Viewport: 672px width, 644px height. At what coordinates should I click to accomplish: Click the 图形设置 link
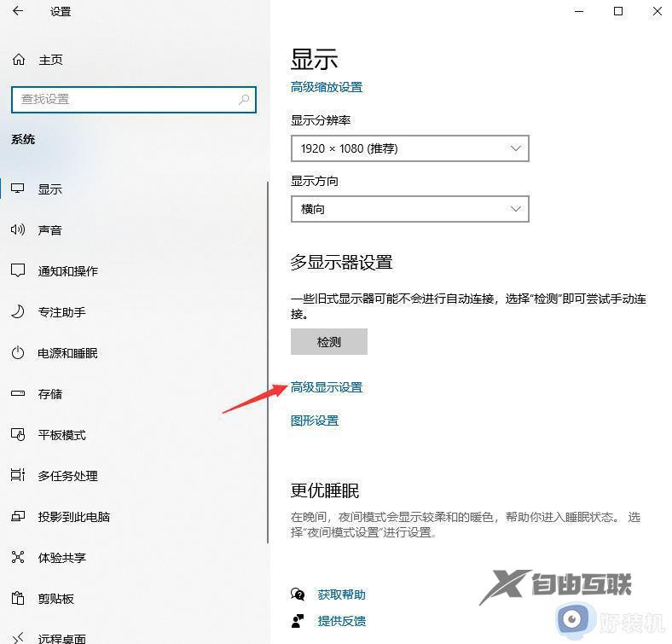315,421
